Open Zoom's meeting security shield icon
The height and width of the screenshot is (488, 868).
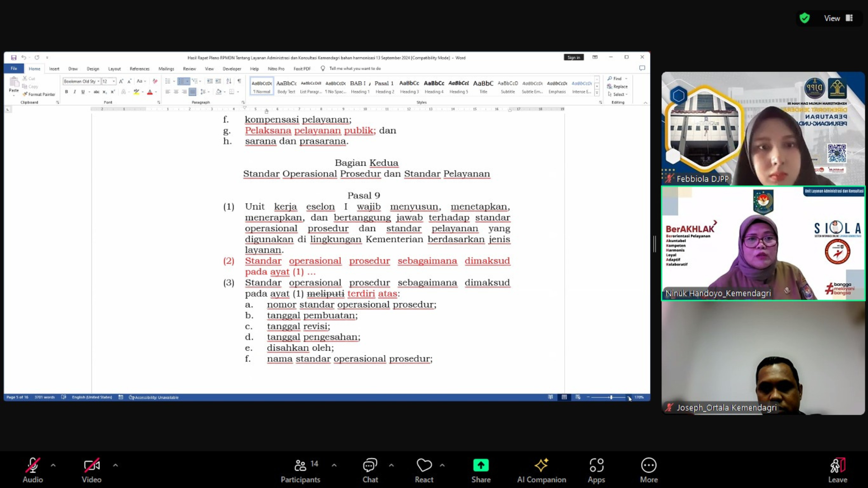click(x=805, y=18)
